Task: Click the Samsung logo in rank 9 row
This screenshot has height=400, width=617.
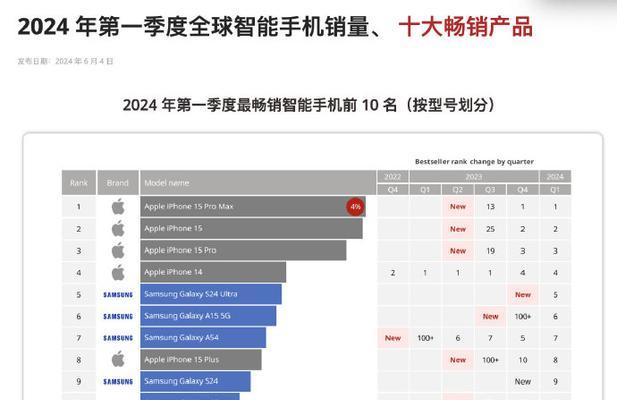Action: [x=118, y=382]
